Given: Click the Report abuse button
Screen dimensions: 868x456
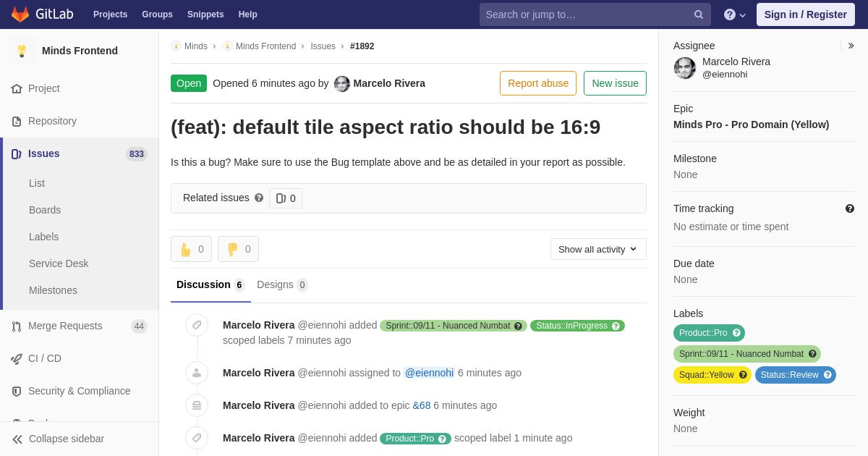Looking at the screenshot, I should pyautogui.click(x=538, y=83).
